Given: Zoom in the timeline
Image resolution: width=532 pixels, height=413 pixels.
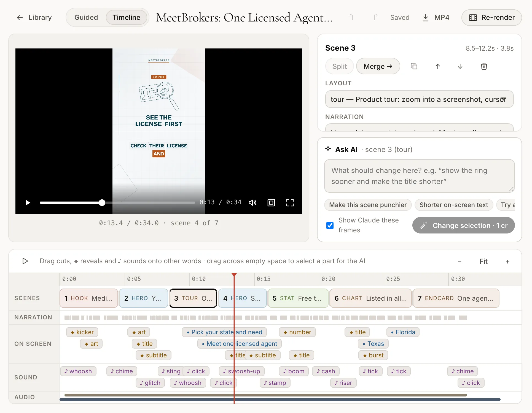Looking at the screenshot, I should [x=507, y=262].
